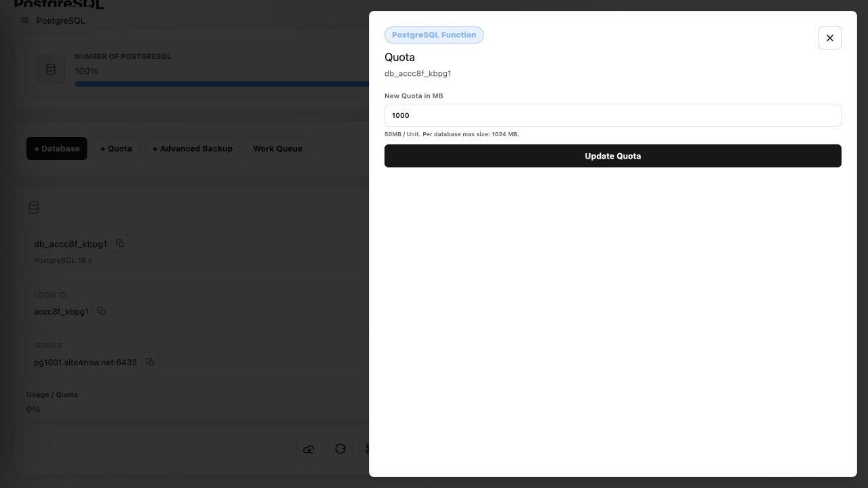Click the PostgreSQL 18.x version text
868x488 pixels.
pos(63,260)
